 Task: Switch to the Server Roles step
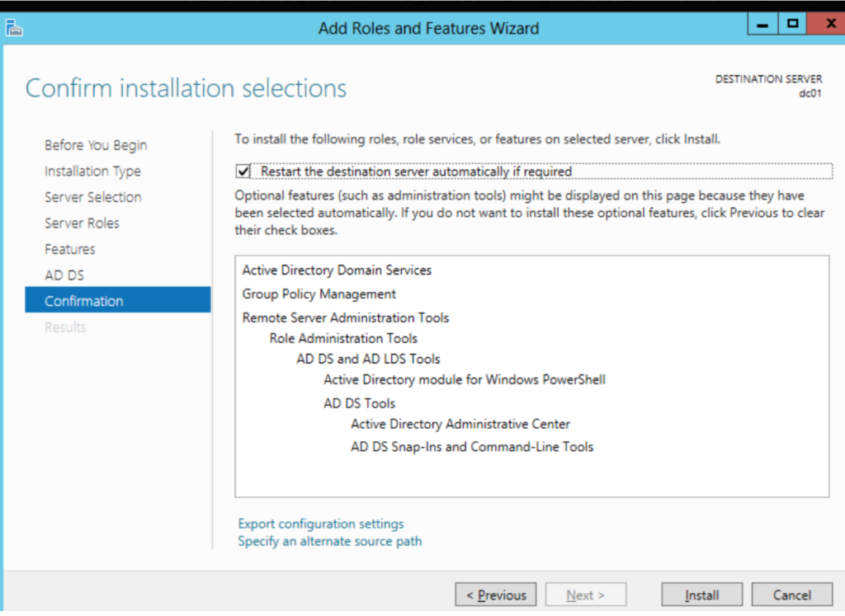point(82,223)
